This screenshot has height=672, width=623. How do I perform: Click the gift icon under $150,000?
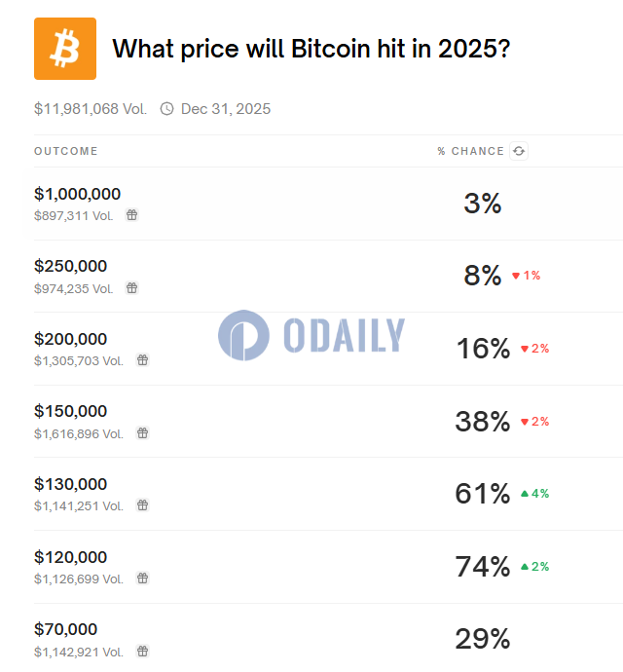(142, 433)
